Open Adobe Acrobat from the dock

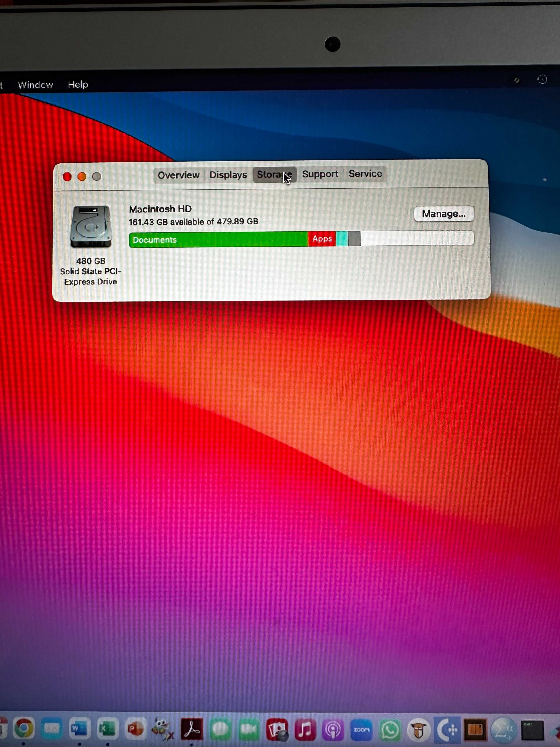coord(192,729)
